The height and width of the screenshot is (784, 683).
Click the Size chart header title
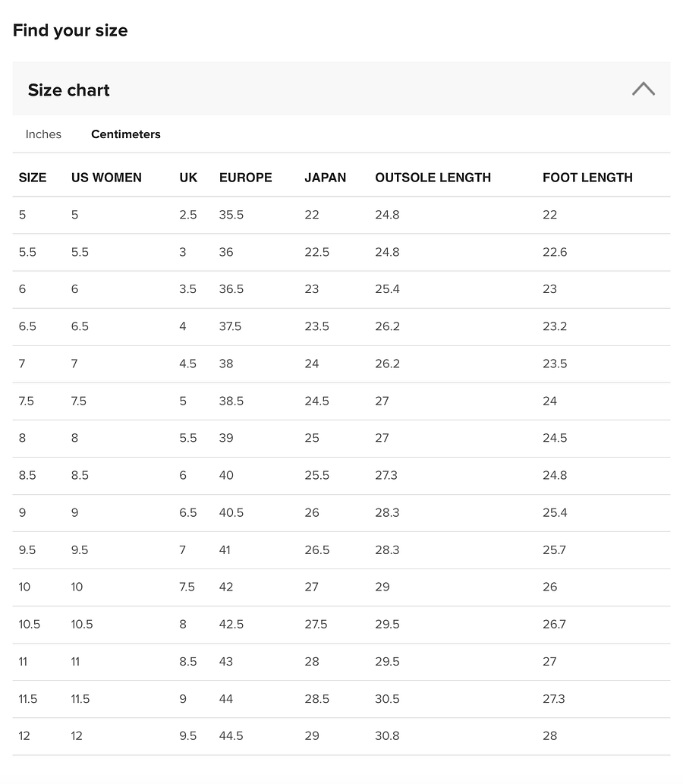click(x=68, y=90)
